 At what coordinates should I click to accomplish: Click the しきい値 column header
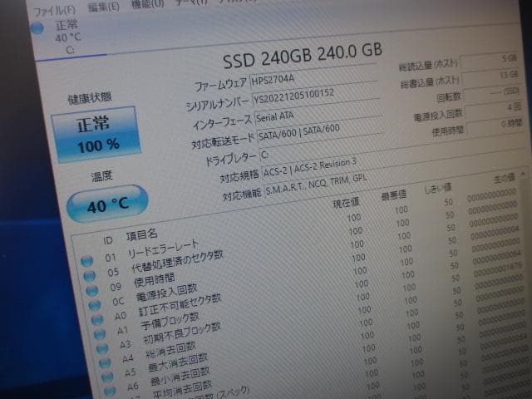click(x=438, y=189)
